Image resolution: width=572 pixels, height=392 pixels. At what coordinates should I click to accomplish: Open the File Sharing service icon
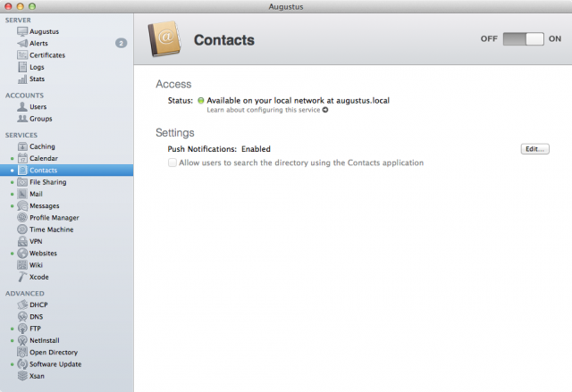[22, 182]
